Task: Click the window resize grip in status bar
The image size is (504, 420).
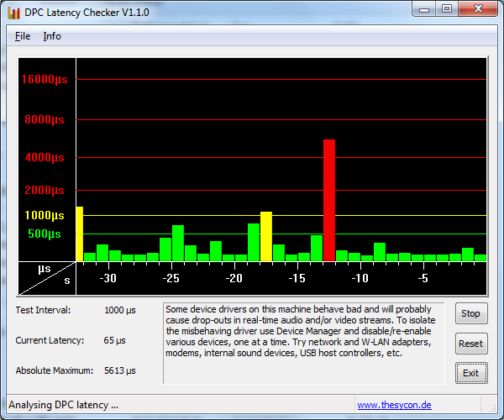Action: pyautogui.click(x=492, y=408)
